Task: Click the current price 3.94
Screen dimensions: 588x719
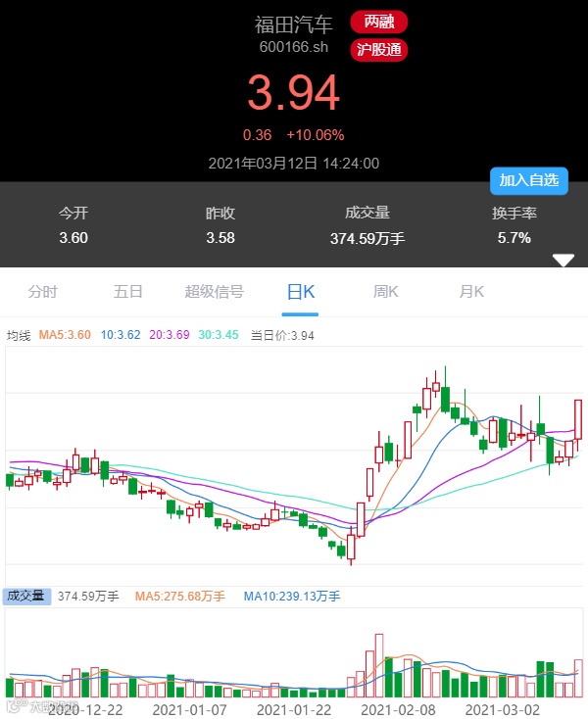Action: pos(294,93)
